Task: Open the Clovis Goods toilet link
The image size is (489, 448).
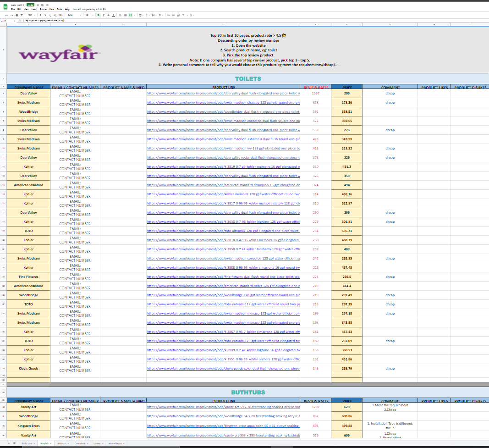Action: [x=223, y=369]
